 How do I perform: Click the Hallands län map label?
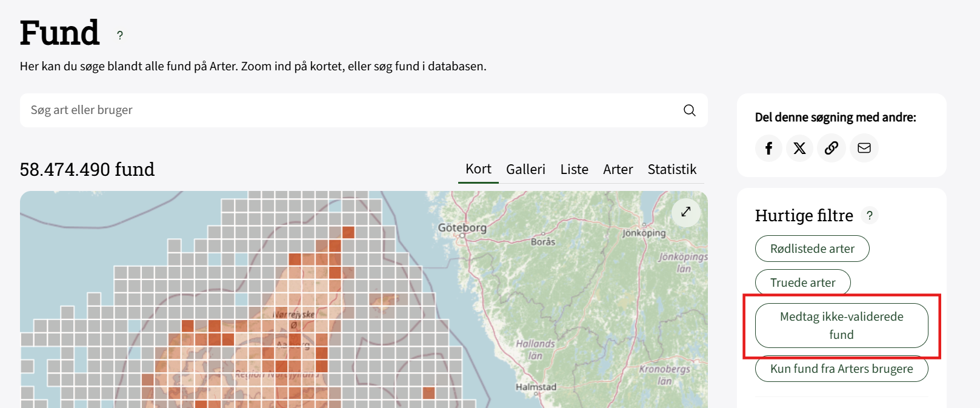point(535,349)
